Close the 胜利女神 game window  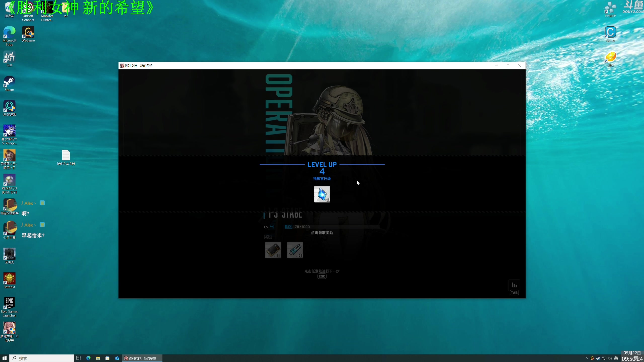(520, 66)
